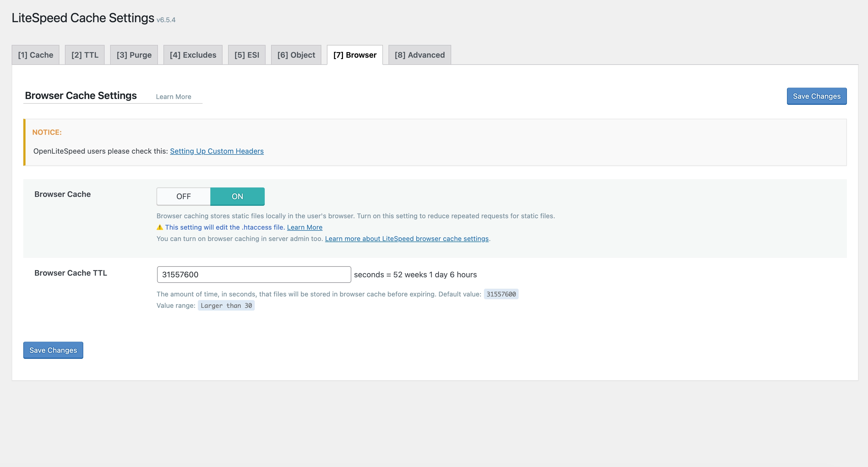Image resolution: width=868 pixels, height=467 pixels.
Task: Open Learn More next to Browser Cache Settings
Action: point(173,97)
